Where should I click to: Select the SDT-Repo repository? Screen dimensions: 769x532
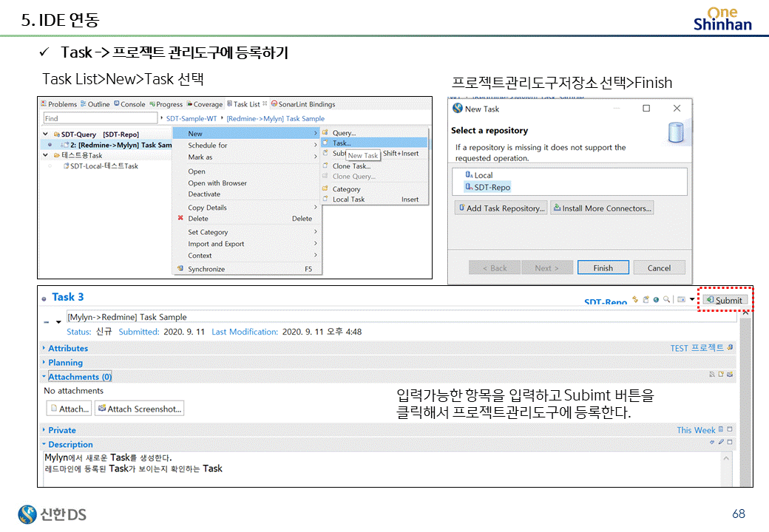488,187
